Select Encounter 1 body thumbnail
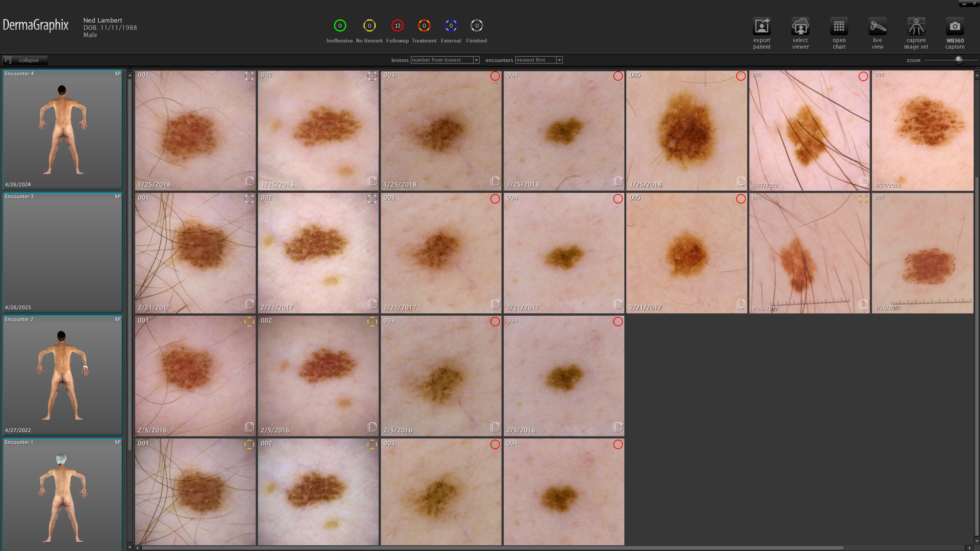 [62, 494]
